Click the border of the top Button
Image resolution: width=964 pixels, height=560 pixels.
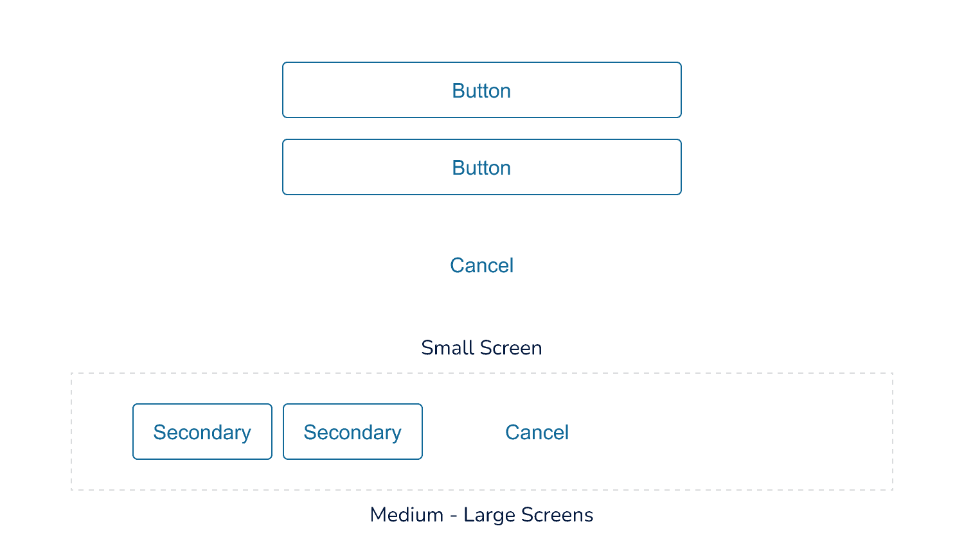coord(481,63)
